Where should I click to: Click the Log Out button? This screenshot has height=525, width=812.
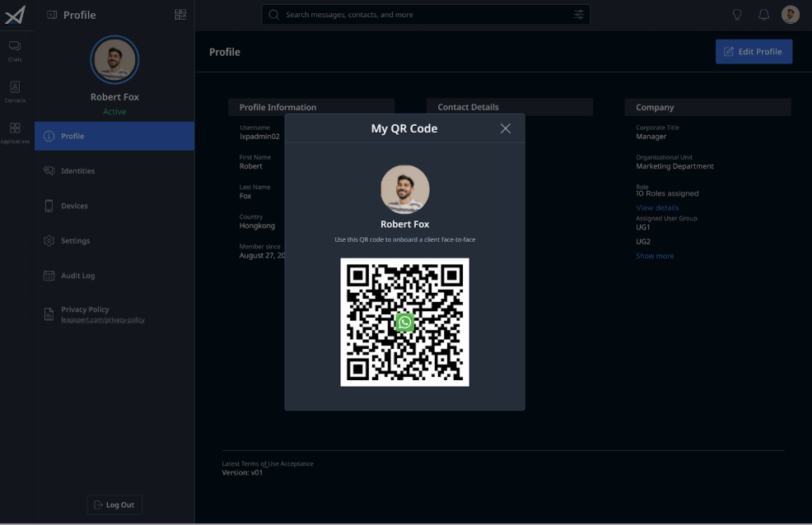(x=114, y=504)
